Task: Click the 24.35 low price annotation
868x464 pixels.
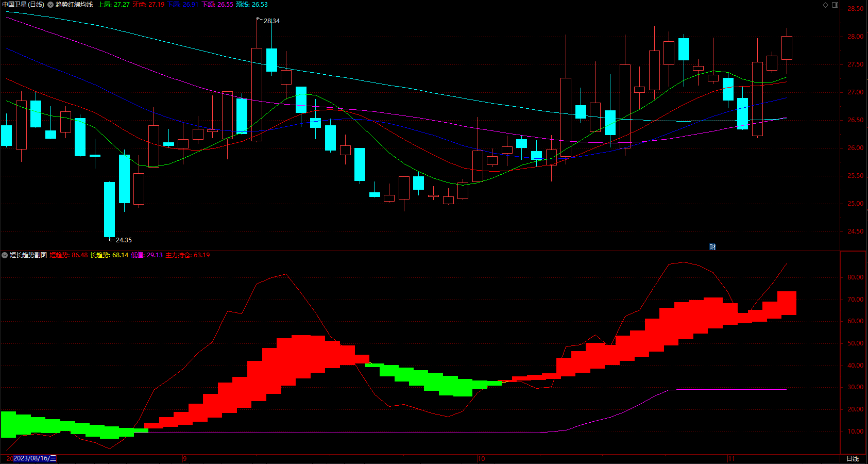Action: 124,240
